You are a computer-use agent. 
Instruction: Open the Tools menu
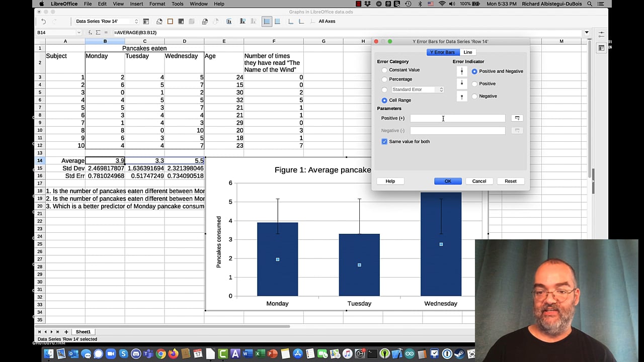[x=178, y=4]
